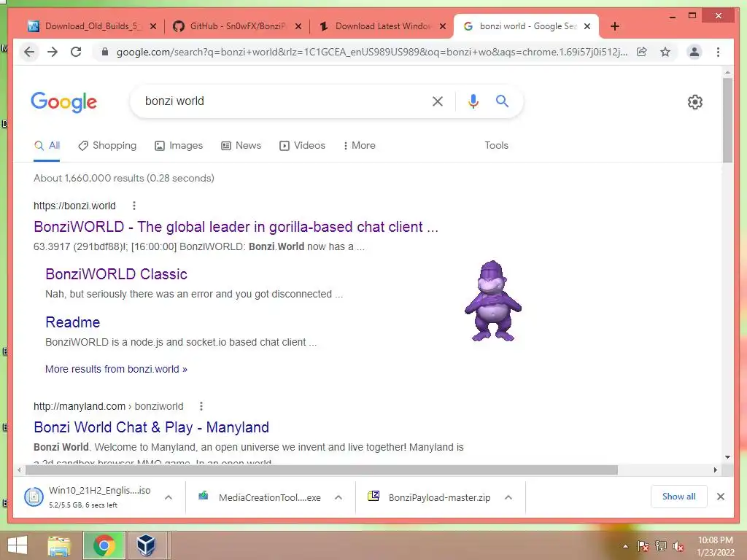Clear the search box with the X
Viewport: 747px width, 560px height.
coord(438,101)
